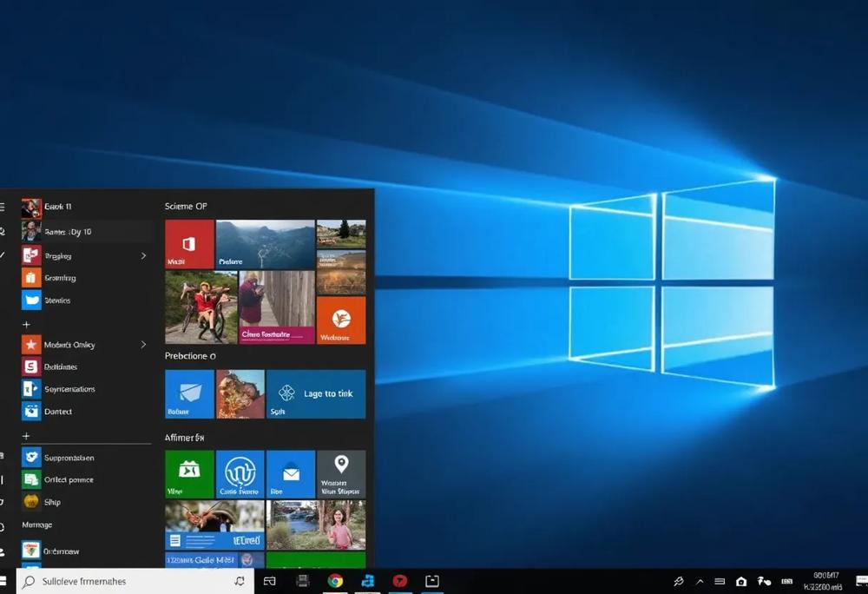Open the taskbar clock and date
The width and height of the screenshot is (868, 594).
click(825, 581)
